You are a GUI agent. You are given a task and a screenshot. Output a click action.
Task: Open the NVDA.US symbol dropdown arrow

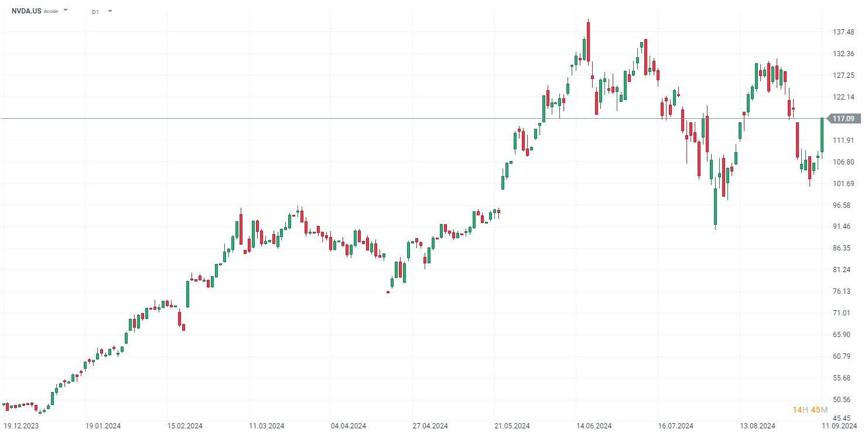click(x=66, y=11)
